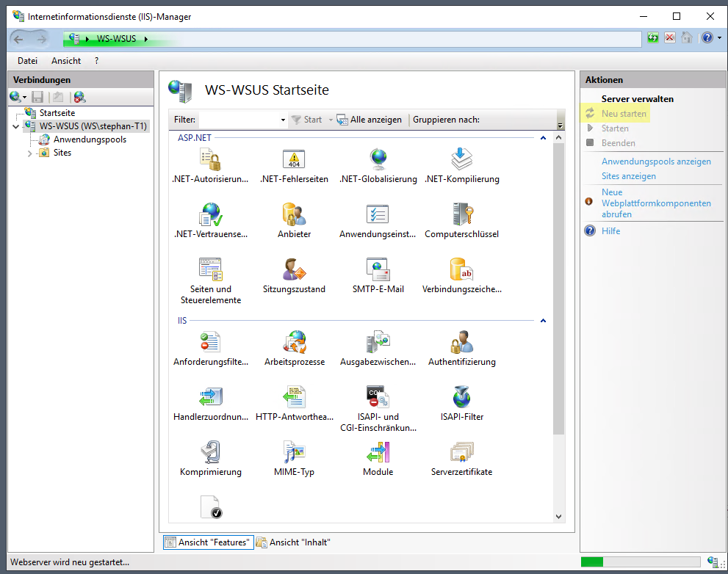The image size is (728, 574).
Task: Open the .NET-Autorisierung feature icon
Action: click(x=210, y=159)
